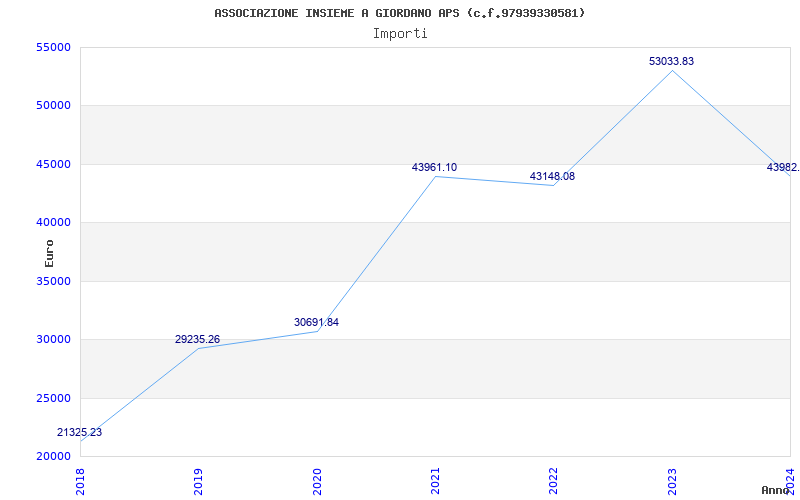Click the peak value 53033.83 label
The image size is (800, 500).
671,61
